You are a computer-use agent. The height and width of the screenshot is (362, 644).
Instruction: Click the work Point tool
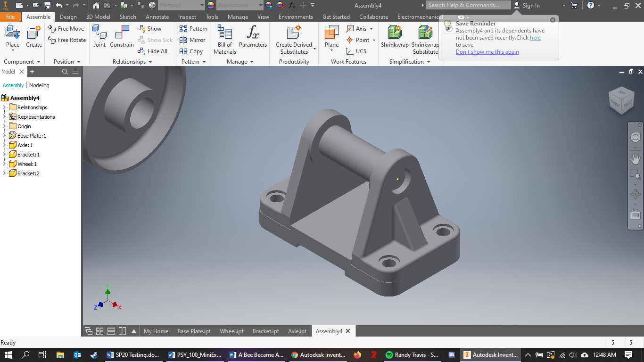(x=361, y=40)
